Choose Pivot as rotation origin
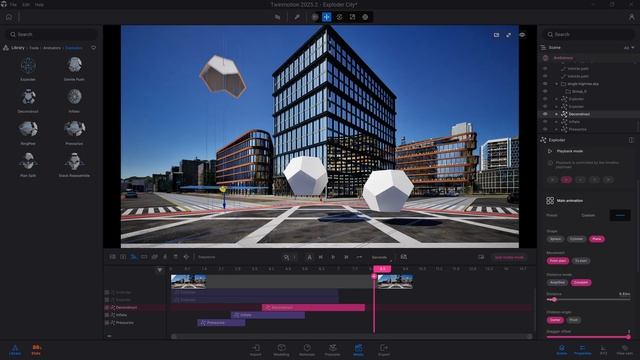The image size is (640, 360). point(573,320)
